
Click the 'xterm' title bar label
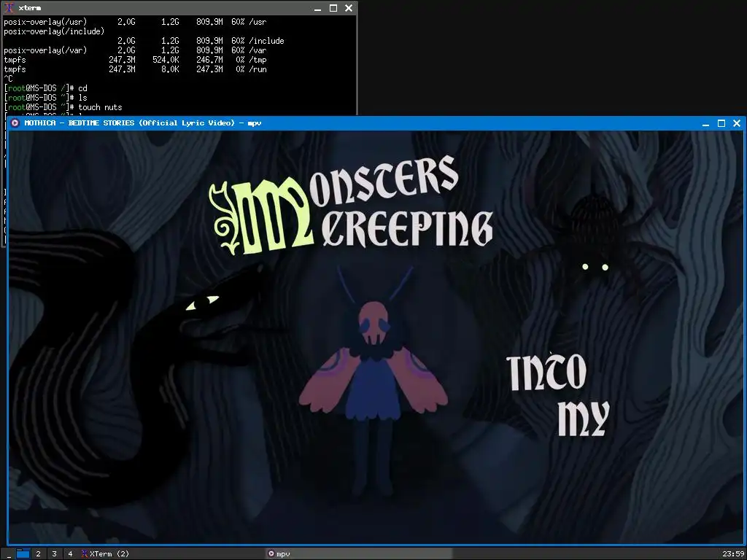point(29,8)
